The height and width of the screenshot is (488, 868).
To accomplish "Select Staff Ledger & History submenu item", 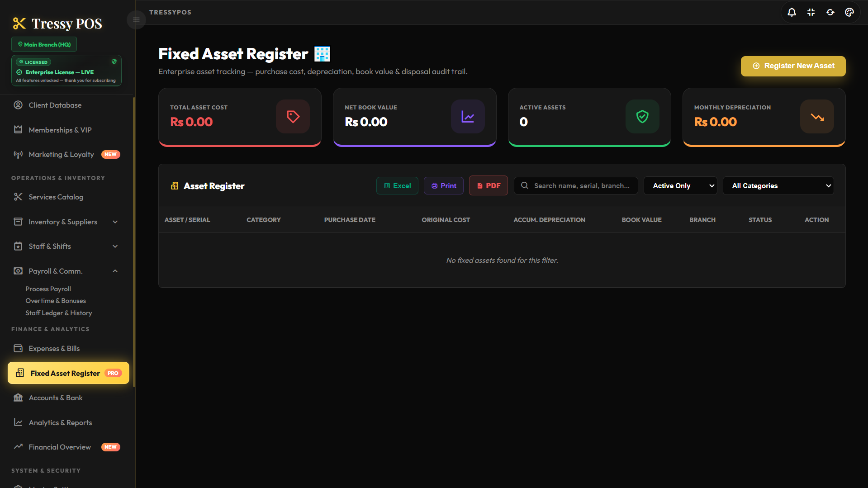I will click(x=59, y=313).
